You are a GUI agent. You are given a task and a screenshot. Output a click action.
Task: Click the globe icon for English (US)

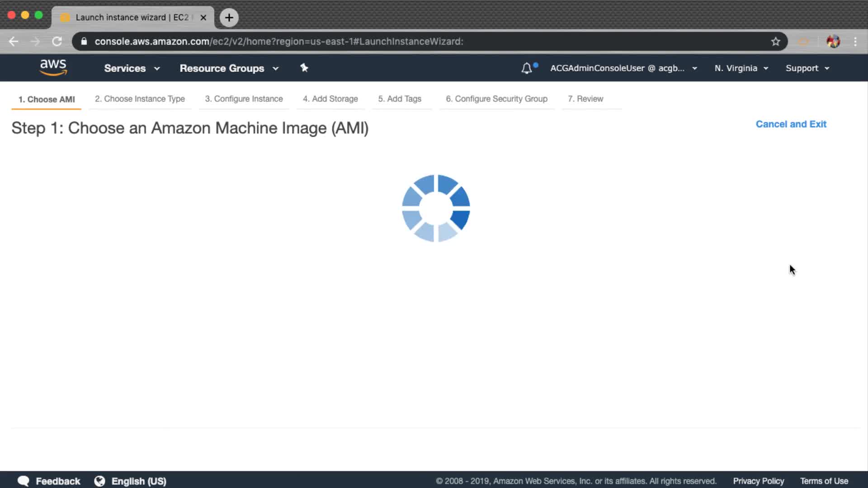[99, 481]
